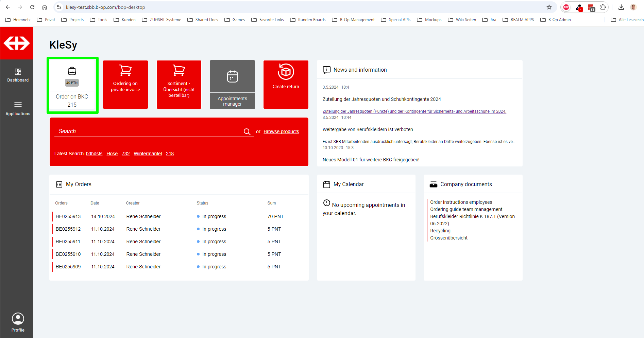Open the Order on BKC 215 tile
Screen dimensions: 644x338
[x=72, y=85]
